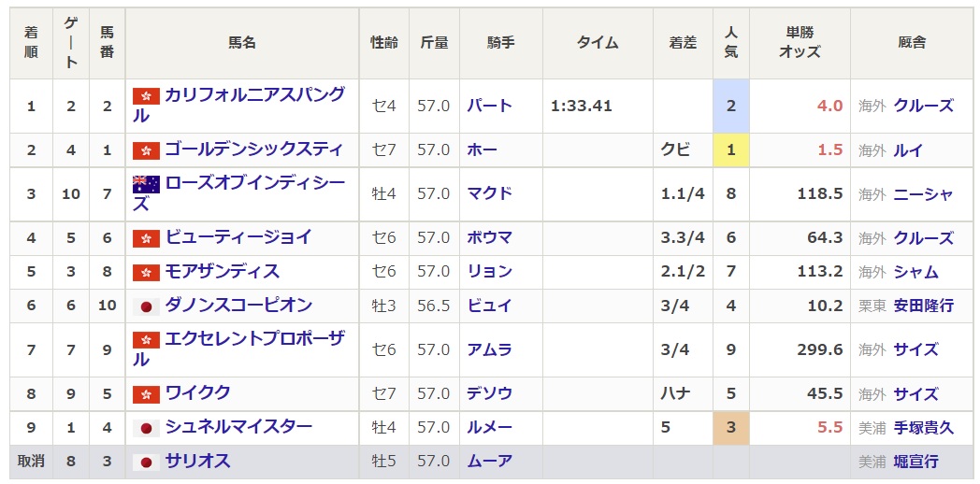Click the Japan flag beside ダノンスコーピオン

pyautogui.click(x=146, y=306)
